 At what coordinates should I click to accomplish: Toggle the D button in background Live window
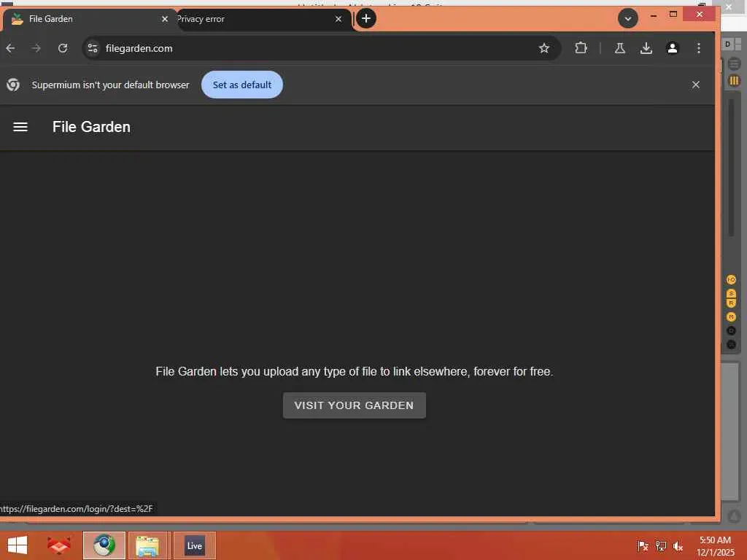coord(727,44)
